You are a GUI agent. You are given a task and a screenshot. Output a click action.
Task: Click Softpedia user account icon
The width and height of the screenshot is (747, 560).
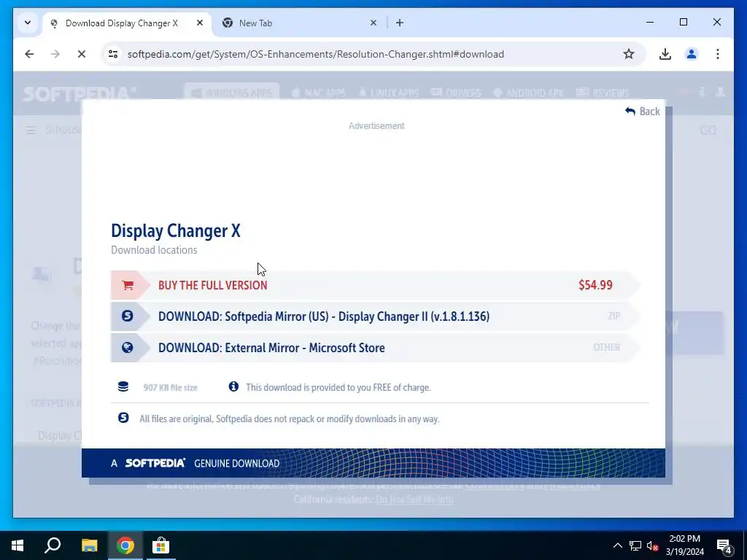pyautogui.click(x=720, y=92)
